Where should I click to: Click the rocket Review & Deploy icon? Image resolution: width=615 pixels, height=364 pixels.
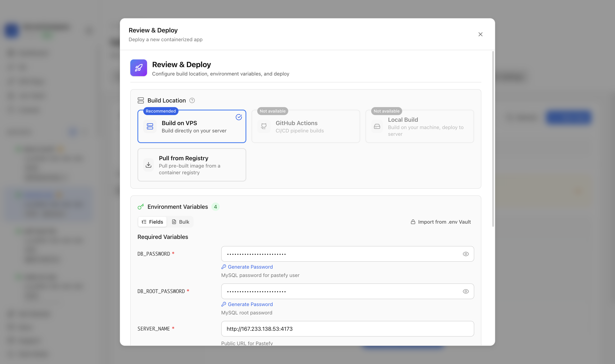(138, 68)
